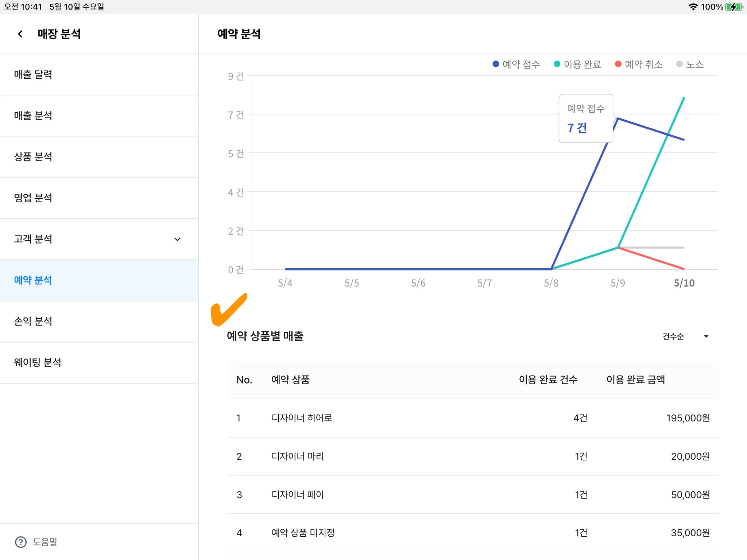Image resolution: width=747 pixels, height=560 pixels.
Task: Open the 건수순 sort dropdown
Action: click(673, 336)
